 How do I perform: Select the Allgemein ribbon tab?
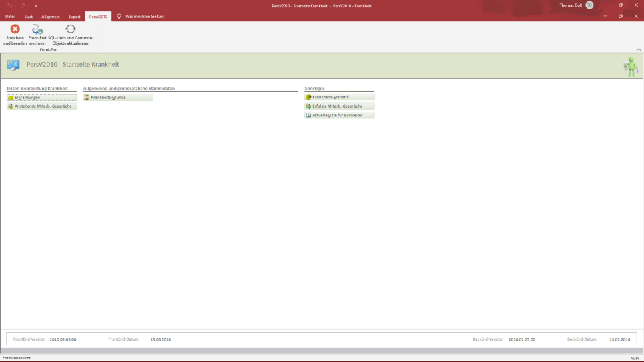coord(51,16)
